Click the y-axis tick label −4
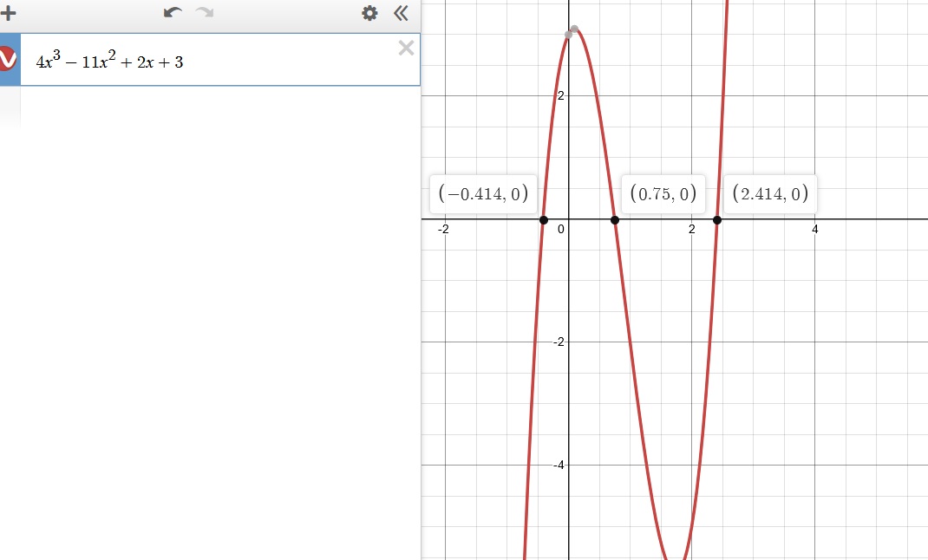 [559, 465]
